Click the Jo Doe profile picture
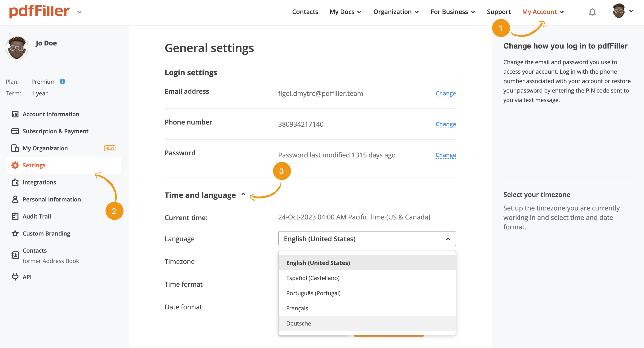The image size is (644, 348). (x=17, y=48)
